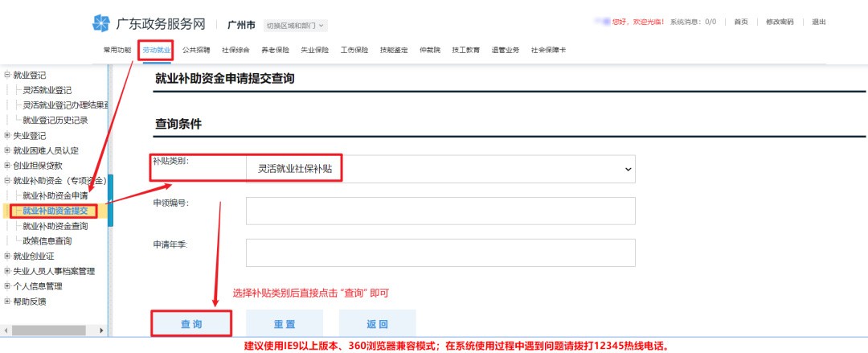This screenshot has height=353, width=868.
Task: Open the 养老保险 tab
Action: pos(275,50)
